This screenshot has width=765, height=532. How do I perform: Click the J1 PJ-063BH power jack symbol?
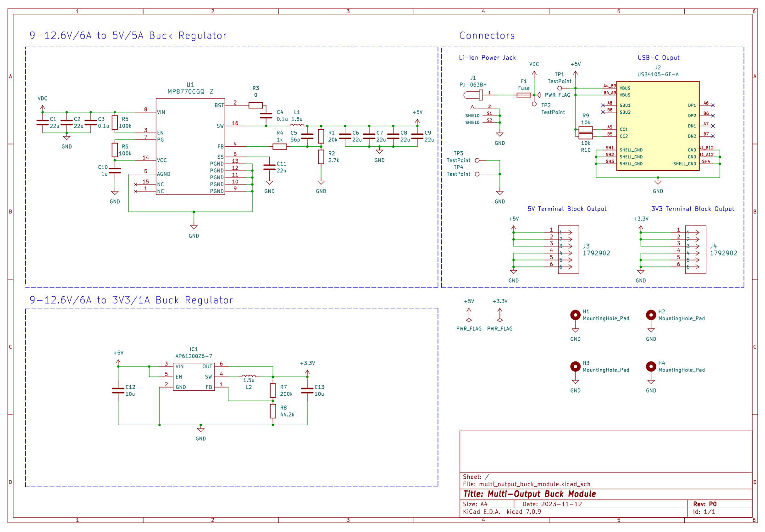coord(473,95)
